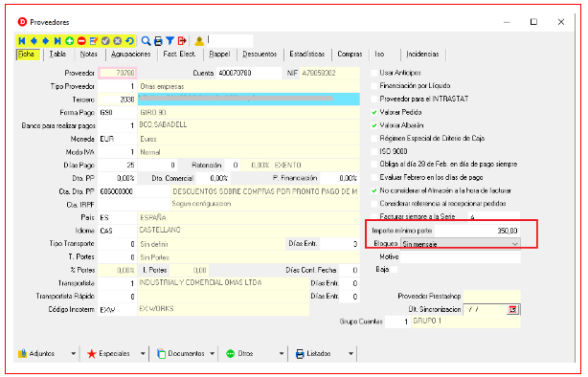Click the Documentos pages icon
The height and width of the screenshot is (377, 588).
[x=161, y=353]
